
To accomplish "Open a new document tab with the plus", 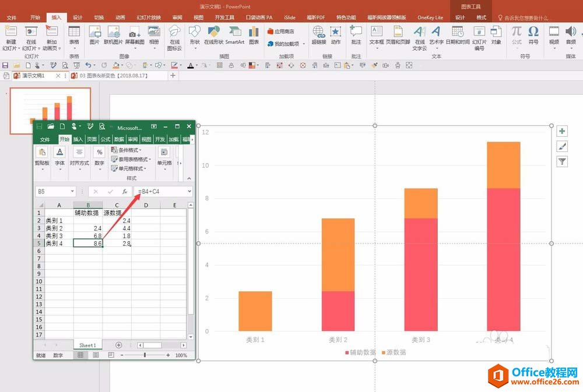I will 173,75.
